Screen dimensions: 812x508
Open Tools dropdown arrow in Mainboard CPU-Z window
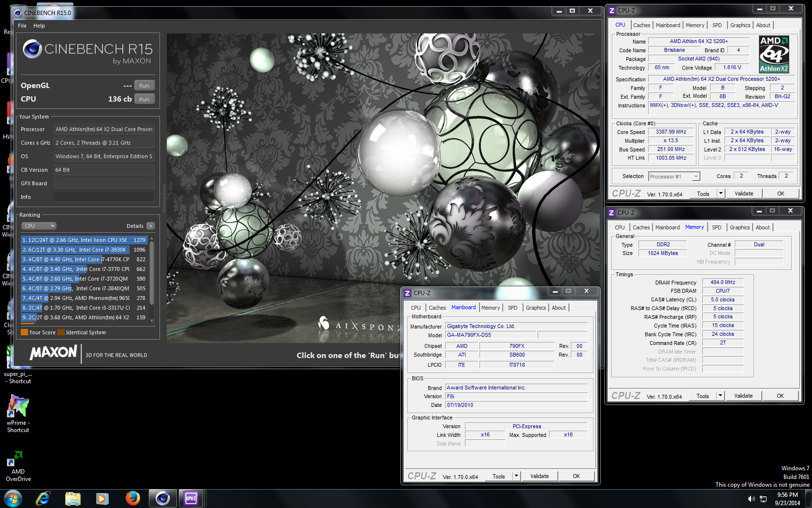pos(516,476)
